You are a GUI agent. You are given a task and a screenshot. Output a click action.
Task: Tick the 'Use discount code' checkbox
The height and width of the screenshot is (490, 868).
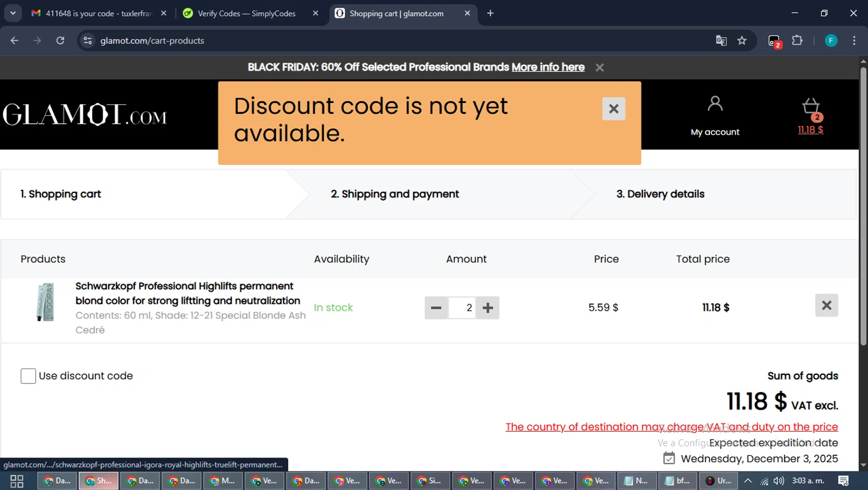tap(28, 376)
